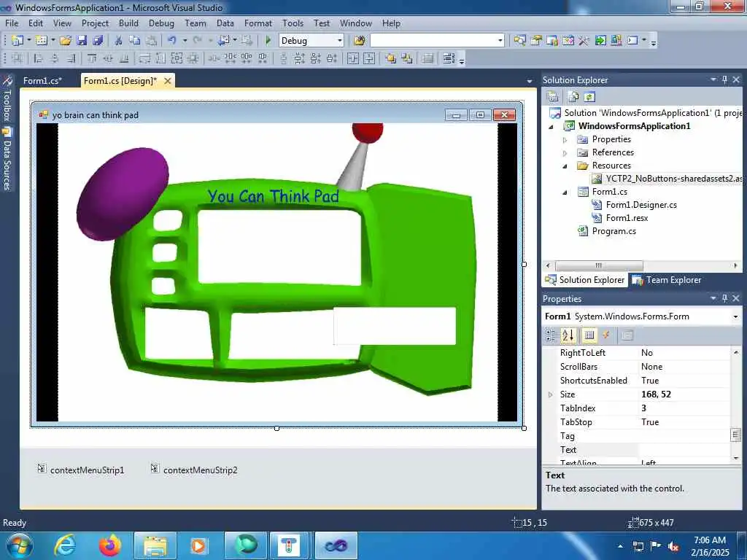
Task: Click the Save All icon
Action: coord(98,41)
